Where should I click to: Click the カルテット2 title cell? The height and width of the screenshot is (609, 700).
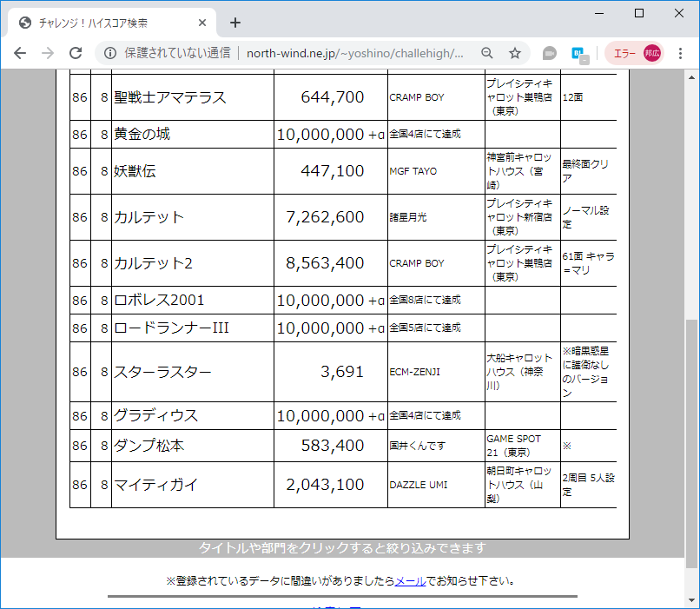click(156, 262)
